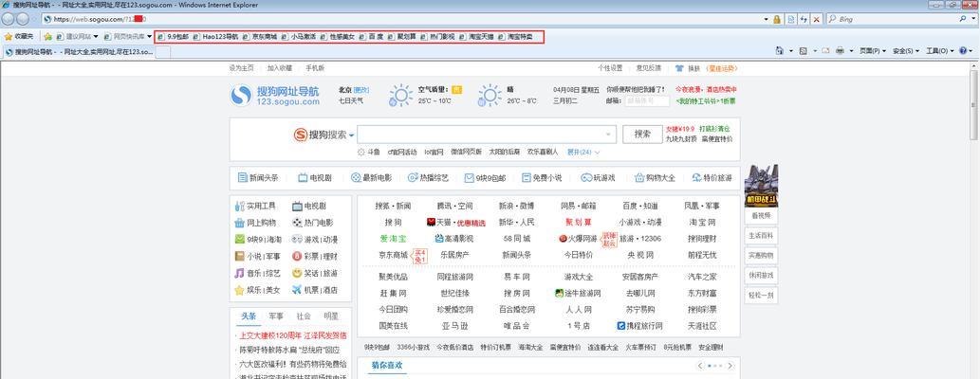Open the 页面(P) menu
980x379 pixels.
[x=873, y=51]
